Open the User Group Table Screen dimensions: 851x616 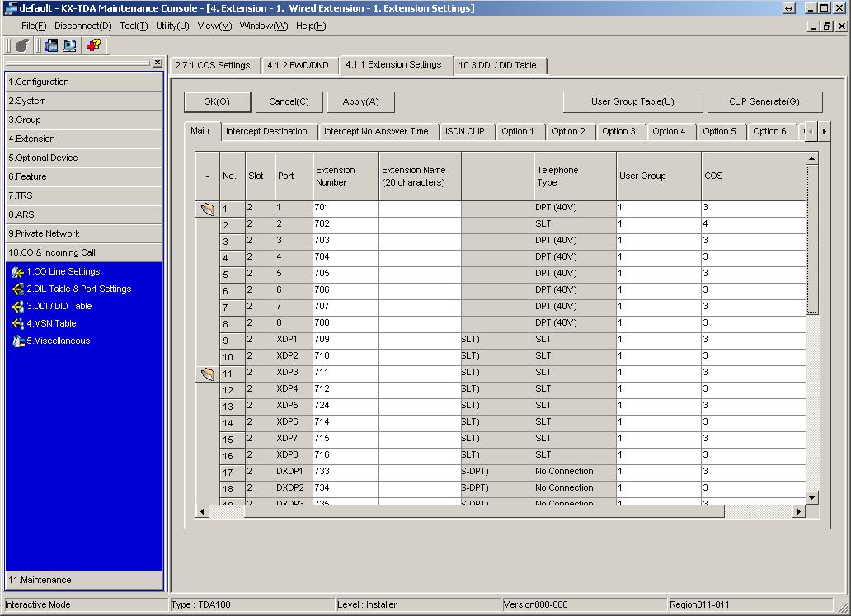point(632,102)
